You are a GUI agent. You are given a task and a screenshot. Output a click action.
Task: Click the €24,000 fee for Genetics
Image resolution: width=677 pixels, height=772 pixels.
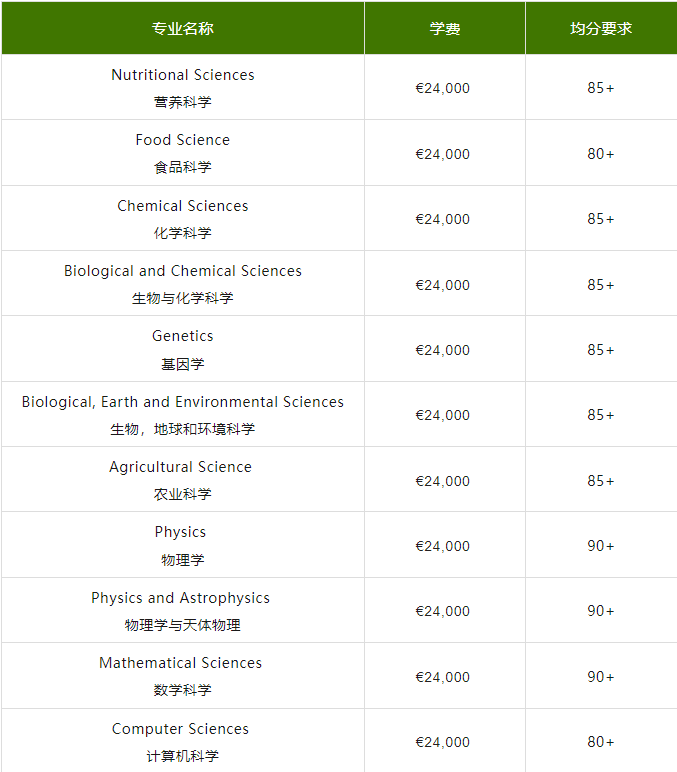(443, 350)
